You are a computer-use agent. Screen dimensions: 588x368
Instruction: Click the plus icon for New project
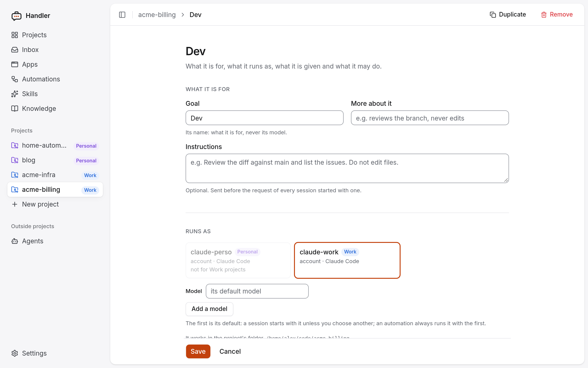pyautogui.click(x=15, y=204)
